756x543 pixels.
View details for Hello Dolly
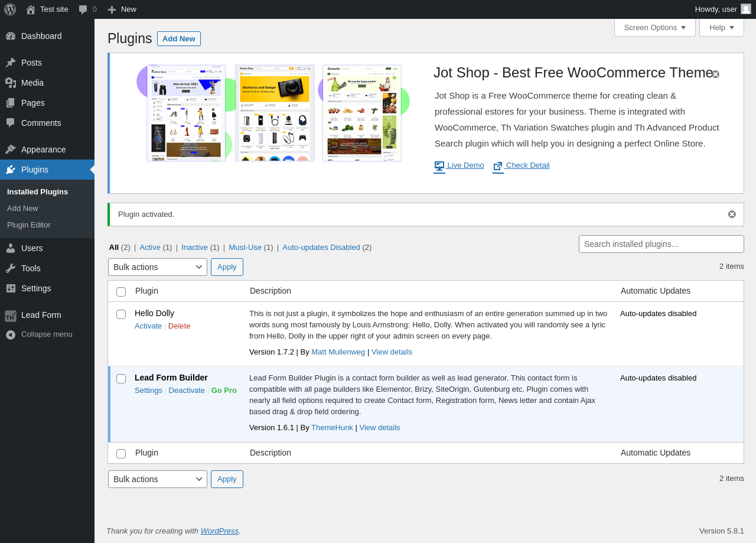pyautogui.click(x=392, y=352)
